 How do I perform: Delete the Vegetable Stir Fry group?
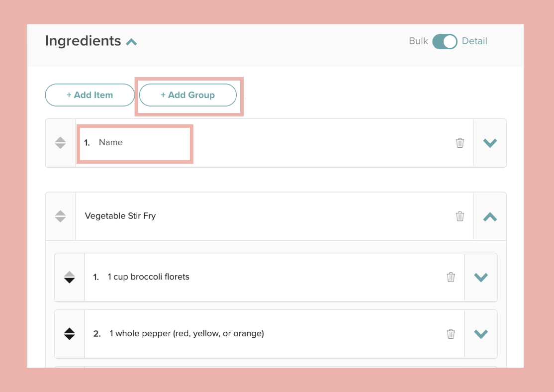coord(460,216)
